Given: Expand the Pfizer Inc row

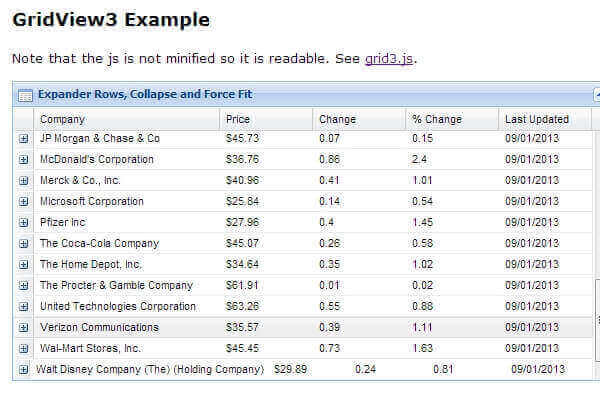Looking at the screenshot, I should tap(24, 223).
